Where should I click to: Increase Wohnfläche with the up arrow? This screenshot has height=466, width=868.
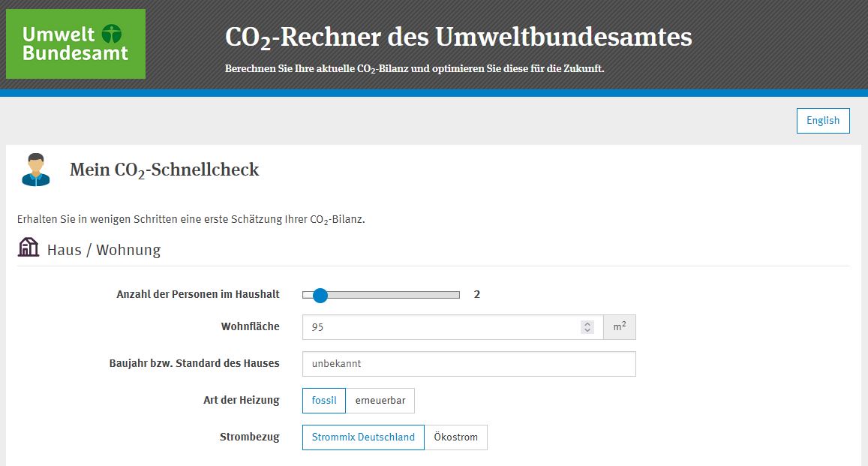(x=587, y=323)
